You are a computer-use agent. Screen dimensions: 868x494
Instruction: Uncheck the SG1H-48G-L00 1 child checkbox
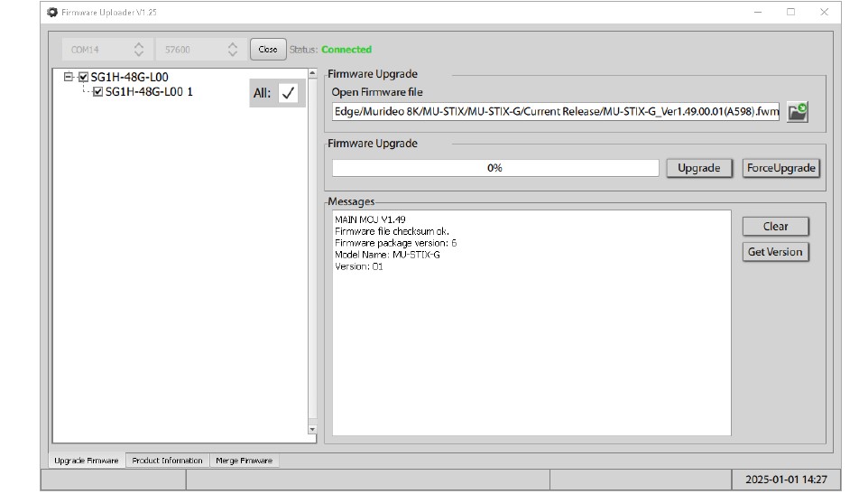coord(98,92)
